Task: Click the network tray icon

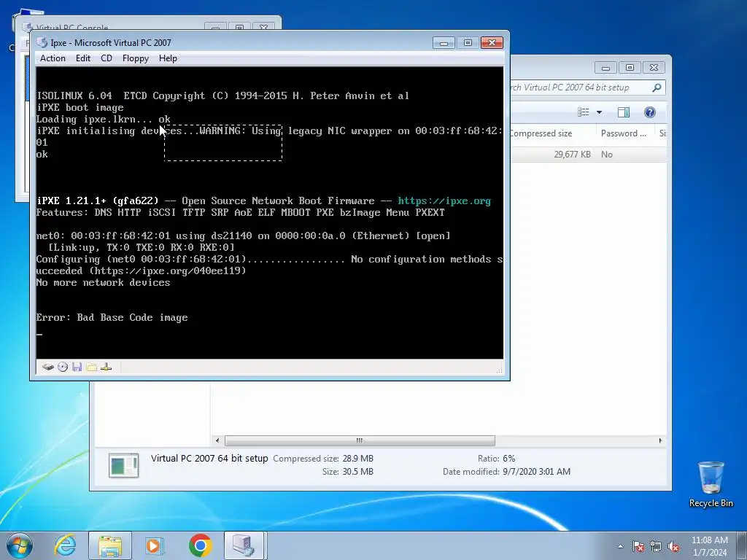Action: coord(656,547)
